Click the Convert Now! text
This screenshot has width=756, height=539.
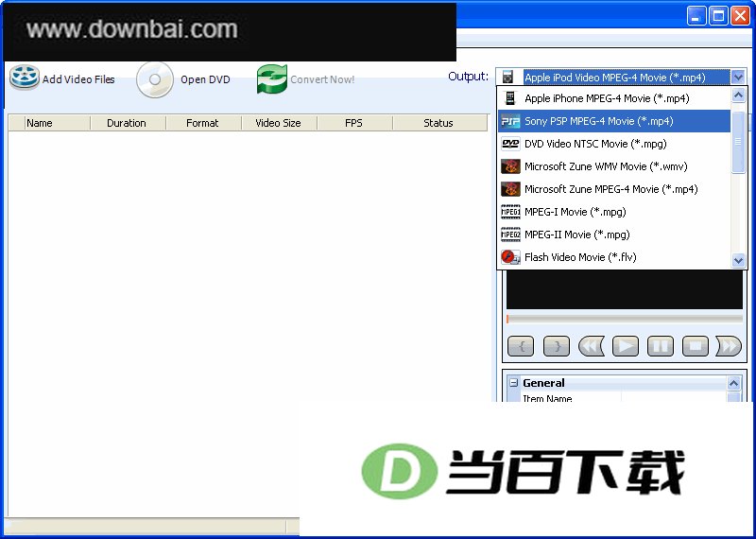coord(322,79)
